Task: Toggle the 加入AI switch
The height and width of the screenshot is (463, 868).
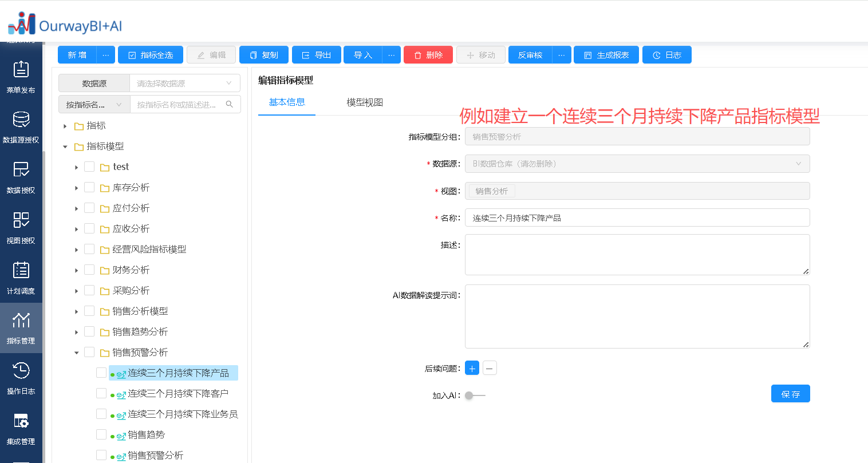Action: pos(475,395)
